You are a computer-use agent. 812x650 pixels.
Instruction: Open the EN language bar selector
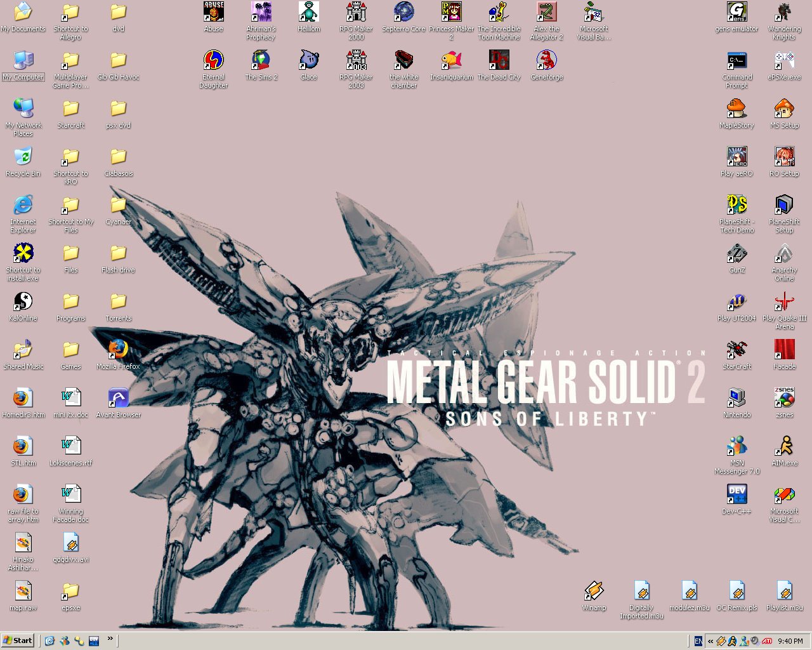(698, 641)
